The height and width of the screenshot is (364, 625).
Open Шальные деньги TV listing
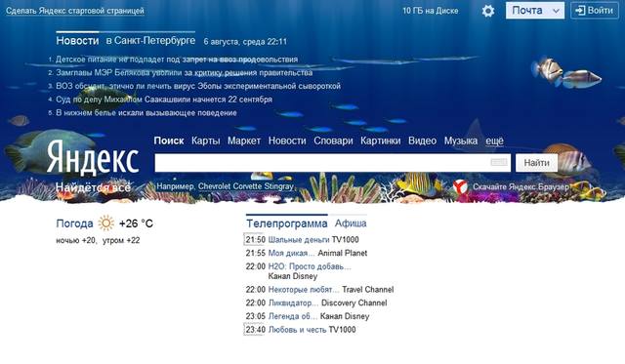click(x=299, y=240)
